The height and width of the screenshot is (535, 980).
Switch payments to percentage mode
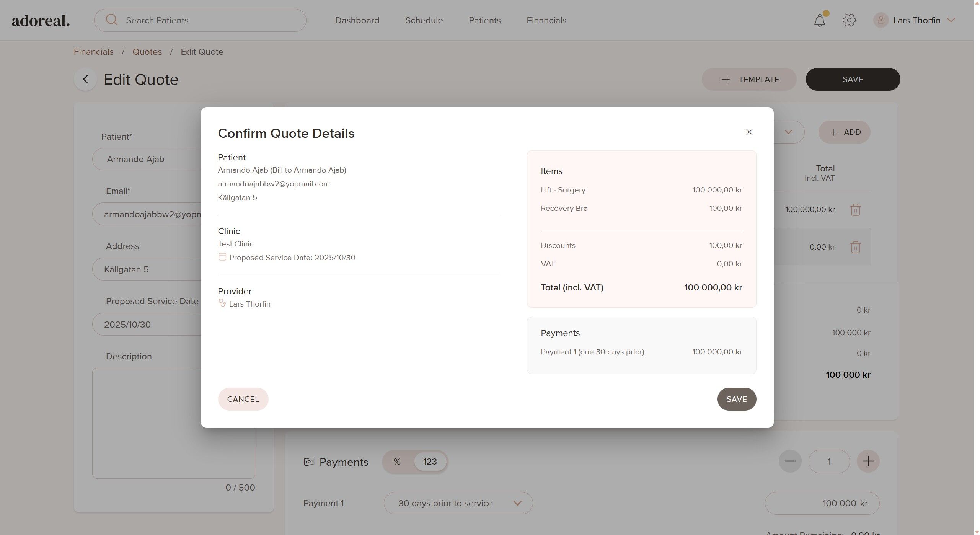tap(397, 462)
